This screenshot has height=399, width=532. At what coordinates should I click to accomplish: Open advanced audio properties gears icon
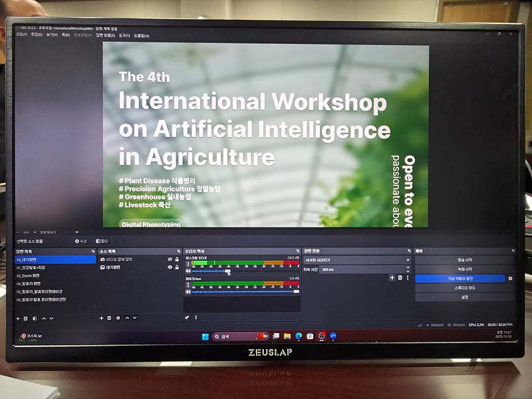[x=187, y=318]
